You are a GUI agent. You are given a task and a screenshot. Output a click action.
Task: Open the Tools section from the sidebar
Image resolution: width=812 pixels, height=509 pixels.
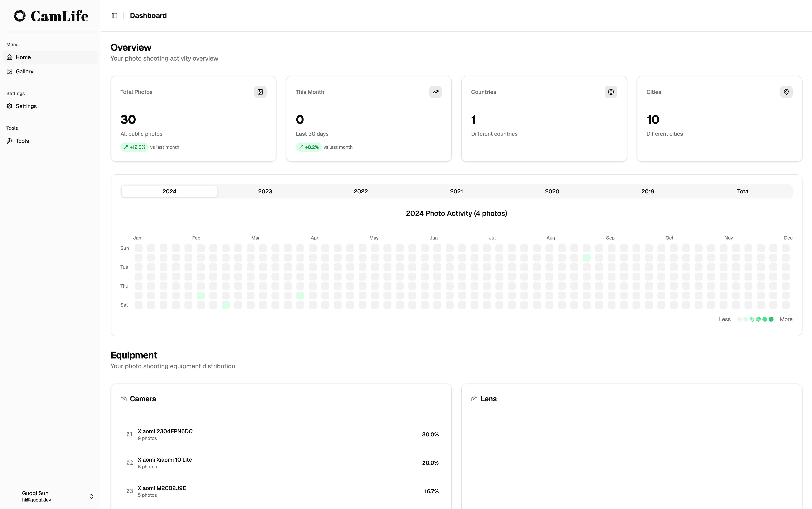point(22,141)
